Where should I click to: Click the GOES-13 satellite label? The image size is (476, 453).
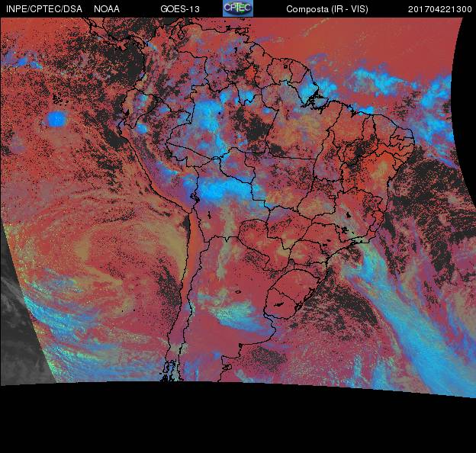click(x=180, y=9)
